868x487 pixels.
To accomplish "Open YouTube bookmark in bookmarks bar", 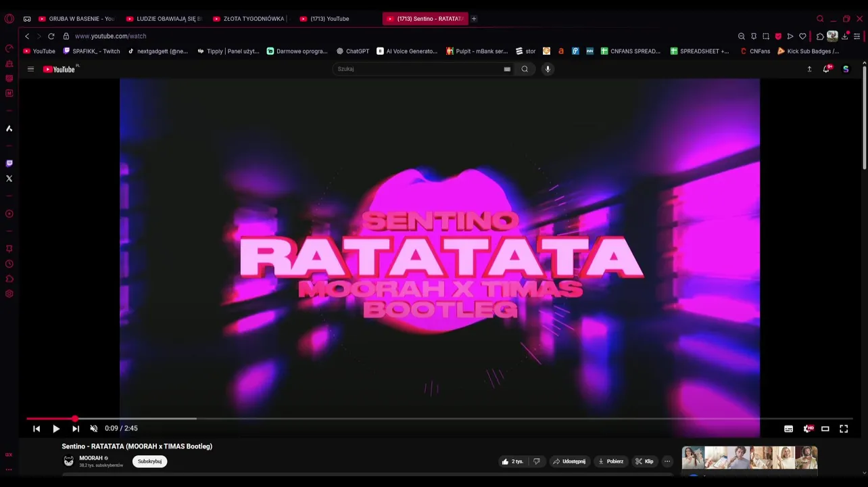I will click(39, 51).
